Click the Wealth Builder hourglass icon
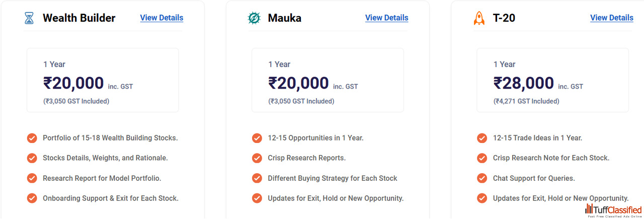The image size is (644, 219). tap(29, 18)
